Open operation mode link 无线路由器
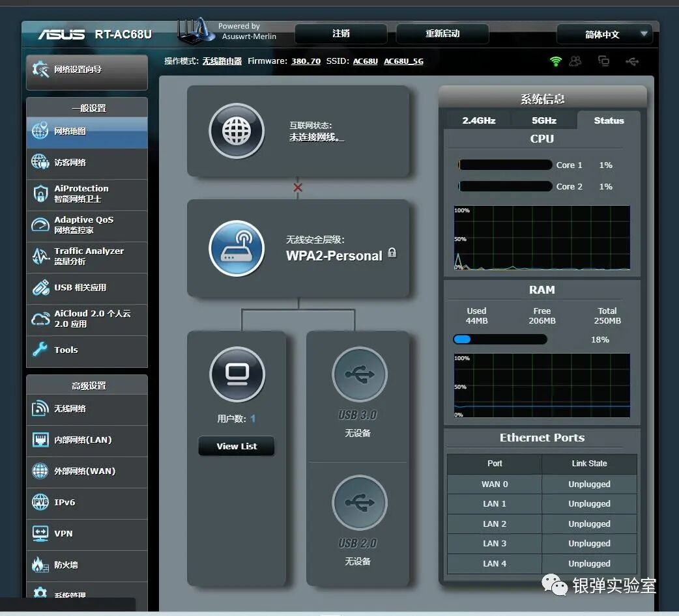 click(222, 61)
